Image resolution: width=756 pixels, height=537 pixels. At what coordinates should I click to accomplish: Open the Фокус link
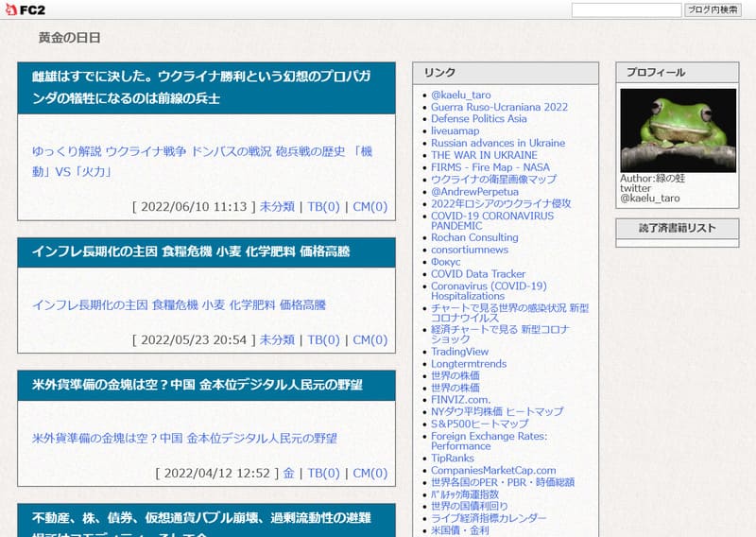tap(445, 262)
